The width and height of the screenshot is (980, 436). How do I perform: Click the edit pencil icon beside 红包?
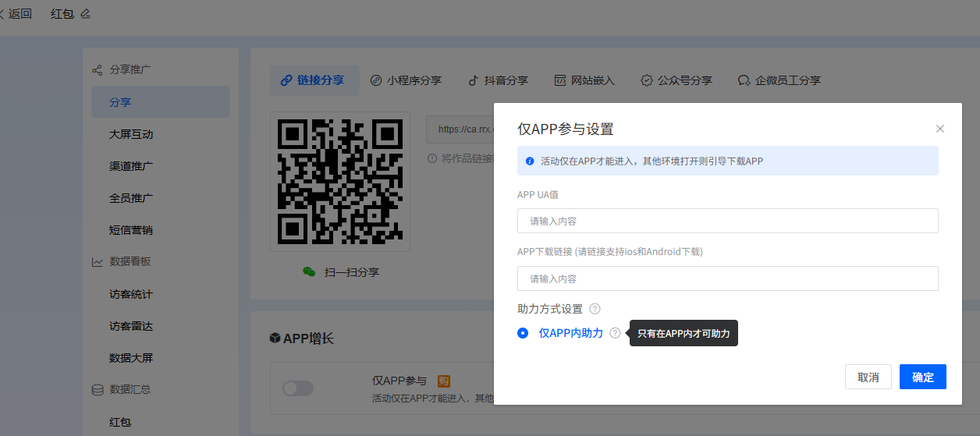[86, 13]
